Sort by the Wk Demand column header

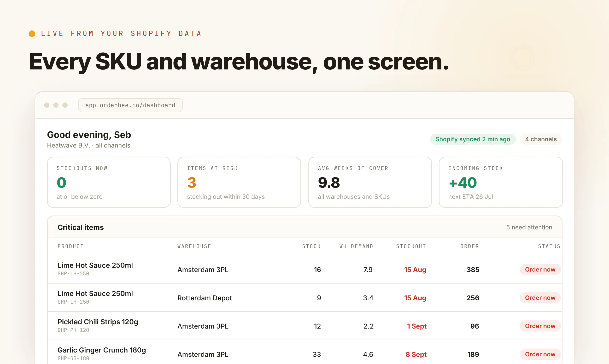[x=356, y=246]
